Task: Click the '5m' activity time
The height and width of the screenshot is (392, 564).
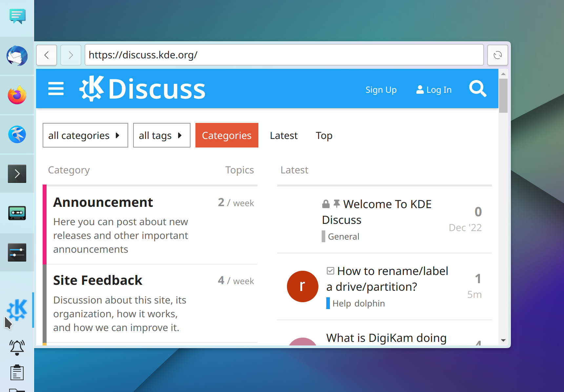Action: (474, 294)
